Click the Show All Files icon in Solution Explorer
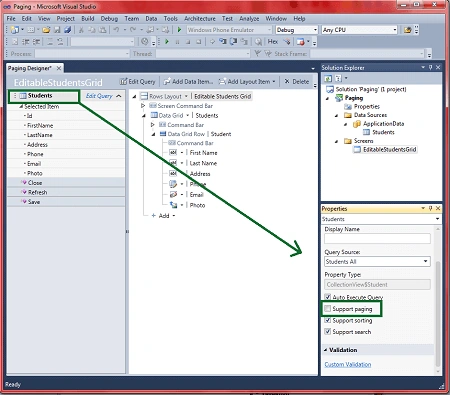450x395 pixels. (x=338, y=78)
